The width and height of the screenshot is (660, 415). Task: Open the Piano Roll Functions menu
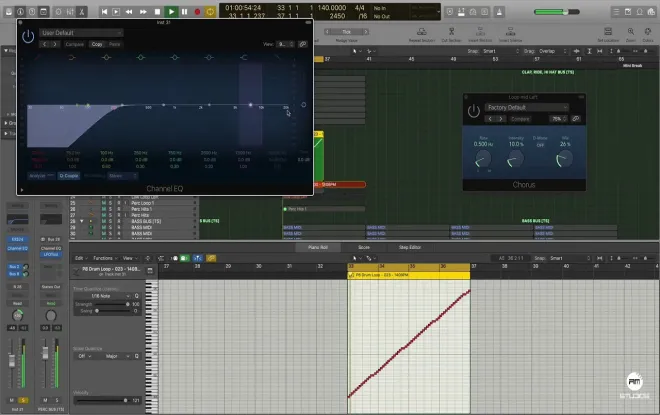[105, 258]
